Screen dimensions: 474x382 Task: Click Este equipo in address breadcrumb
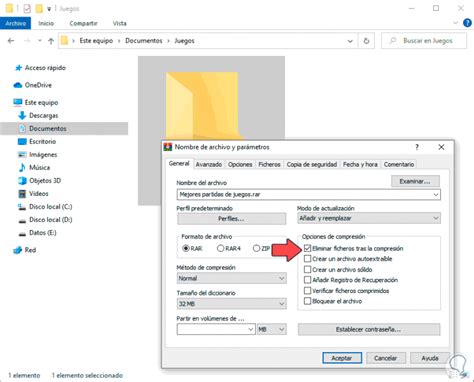click(96, 41)
